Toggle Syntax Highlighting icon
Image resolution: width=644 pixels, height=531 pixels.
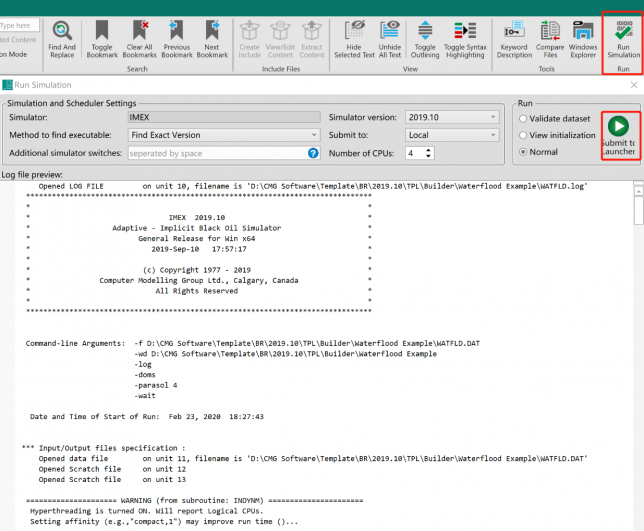(x=464, y=38)
